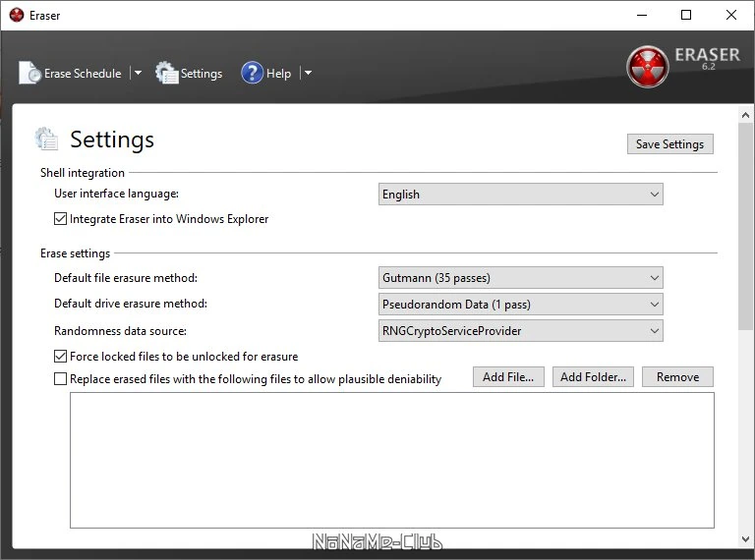The width and height of the screenshot is (755, 560).
Task: Click the blue Help question mark icon
Action: [x=253, y=73]
